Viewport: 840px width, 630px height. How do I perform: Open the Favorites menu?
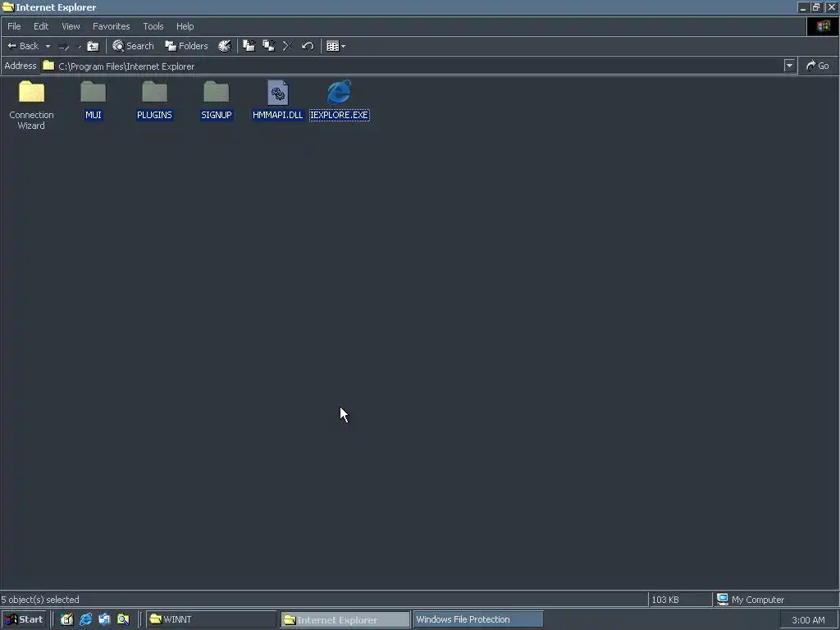pyautogui.click(x=111, y=26)
